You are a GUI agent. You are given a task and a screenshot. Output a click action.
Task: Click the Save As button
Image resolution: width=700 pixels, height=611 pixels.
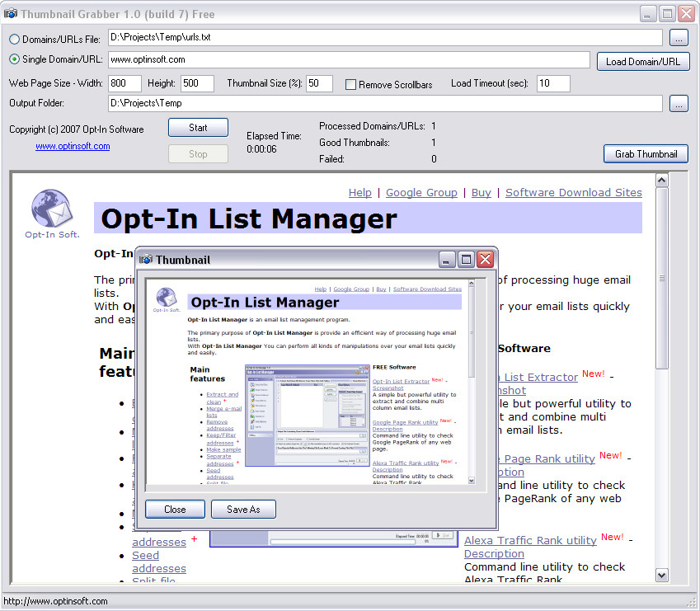[x=243, y=510]
